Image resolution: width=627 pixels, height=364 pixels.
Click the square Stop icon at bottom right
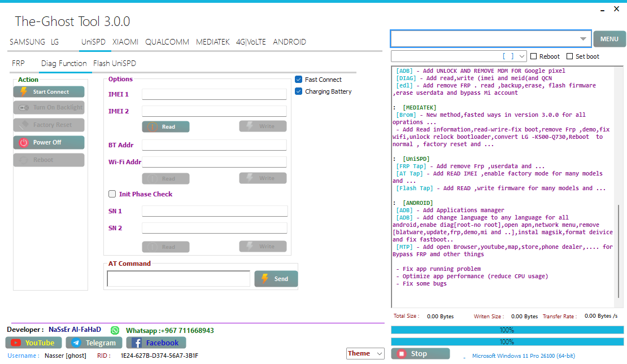tap(403, 353)
